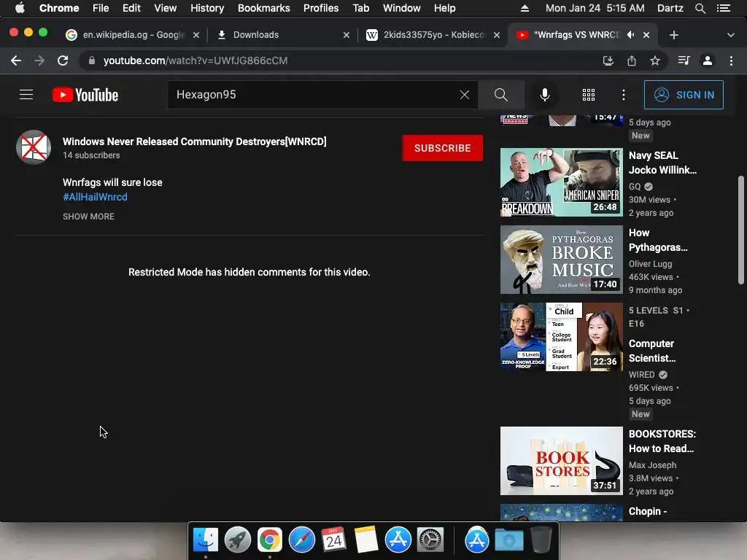Screen dimensions: 747x560
Task: Clear the search box with the X icon
Action: [x=465, y=95]
